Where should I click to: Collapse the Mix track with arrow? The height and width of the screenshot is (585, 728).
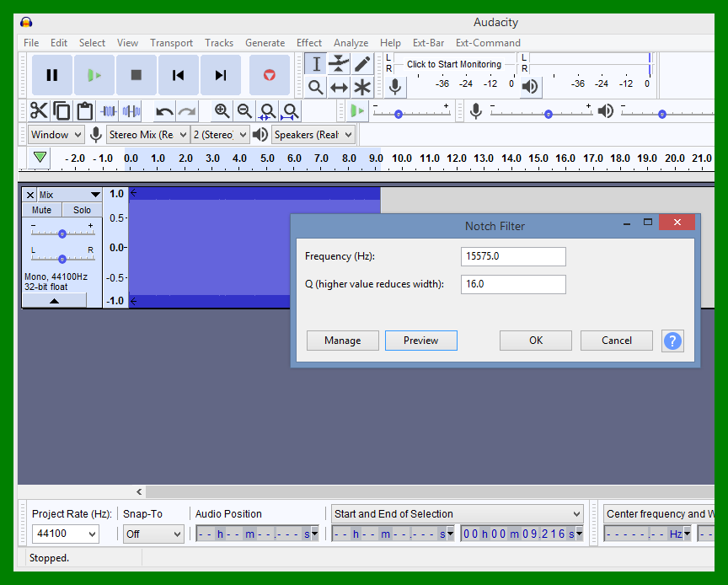[54, 301]
